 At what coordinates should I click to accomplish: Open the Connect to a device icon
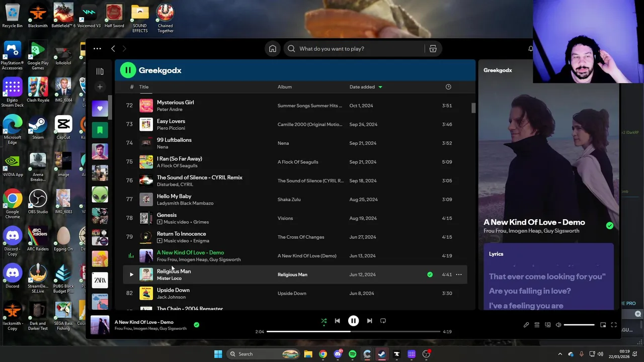click(x=548, y=325)
